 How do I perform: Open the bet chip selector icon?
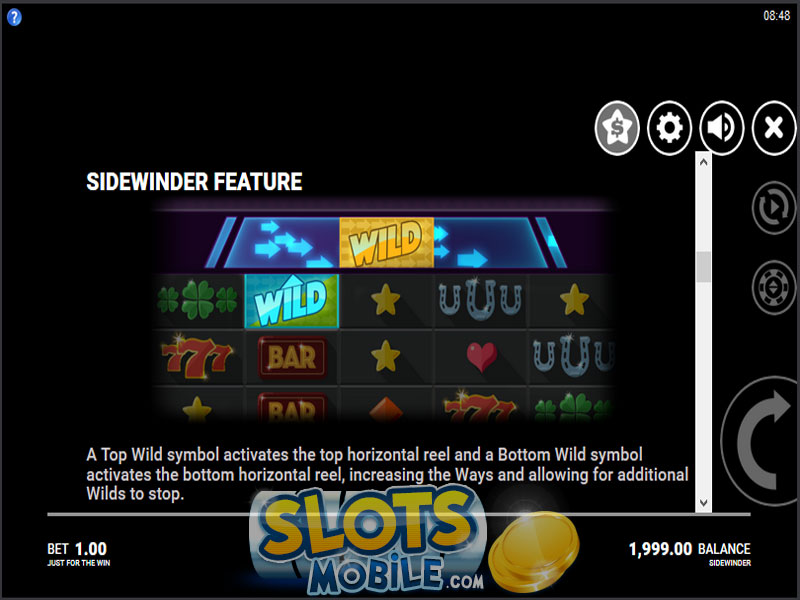774,287
